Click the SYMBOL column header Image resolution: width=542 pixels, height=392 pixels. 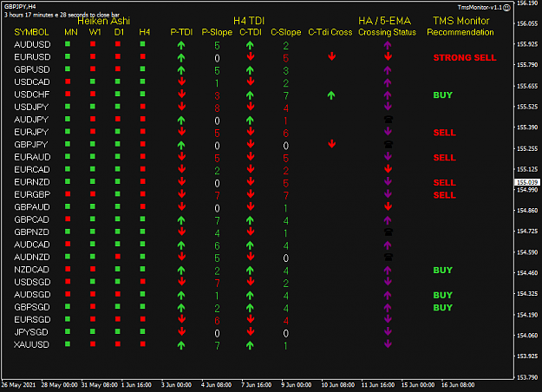click(x=31, y=32)
